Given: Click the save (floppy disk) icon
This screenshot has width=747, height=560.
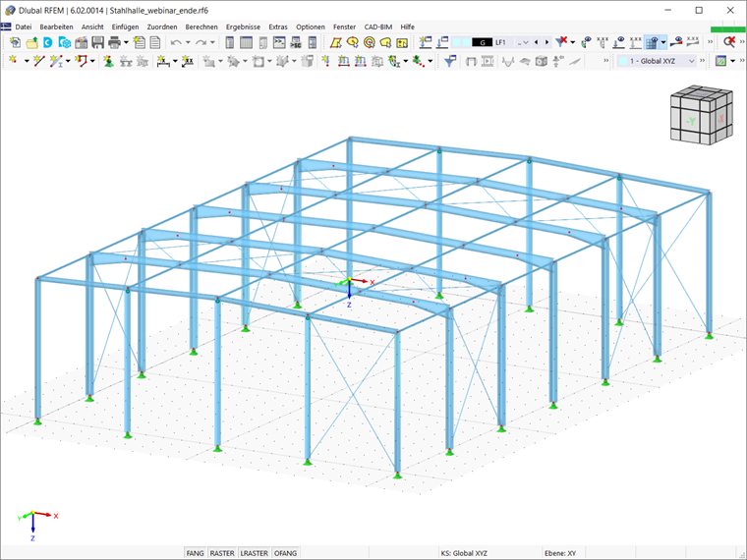Looking at the screenshot, I should pyautogui.click(x=97, y=42).
